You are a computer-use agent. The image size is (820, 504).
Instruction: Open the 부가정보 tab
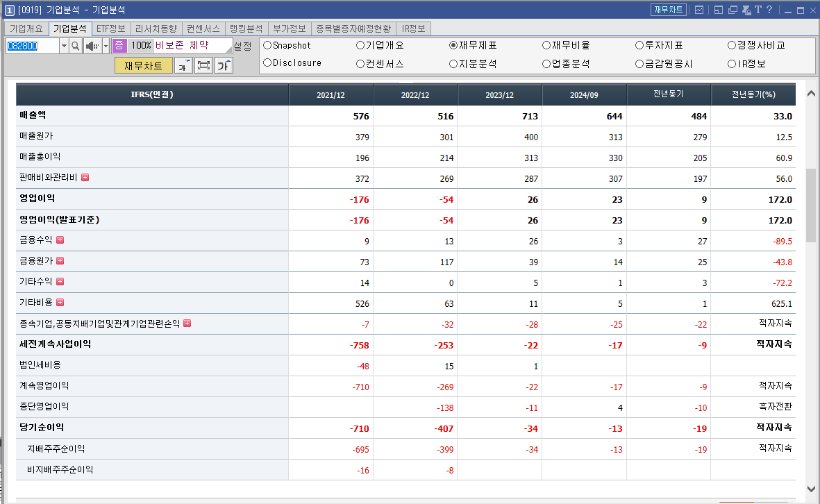coord(290,28)
